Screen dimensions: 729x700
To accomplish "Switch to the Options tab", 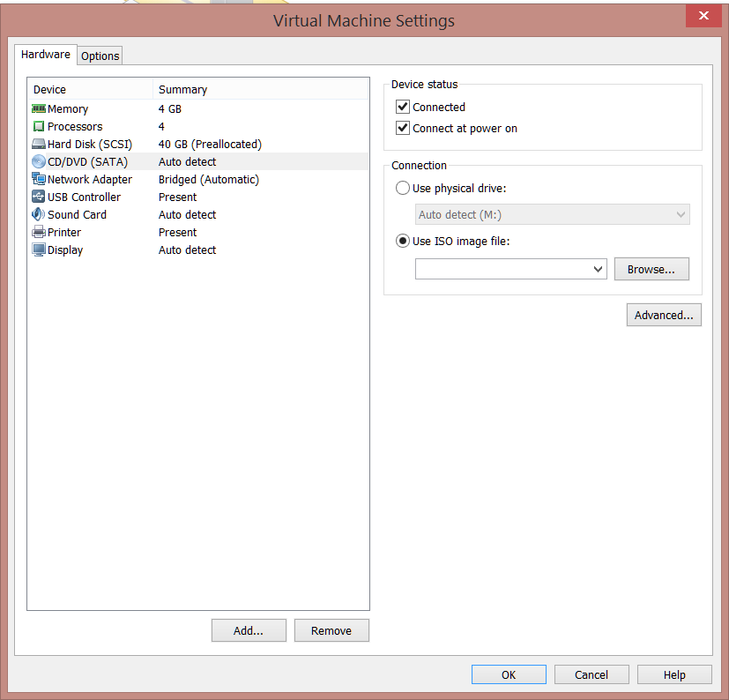I will 100,56.
